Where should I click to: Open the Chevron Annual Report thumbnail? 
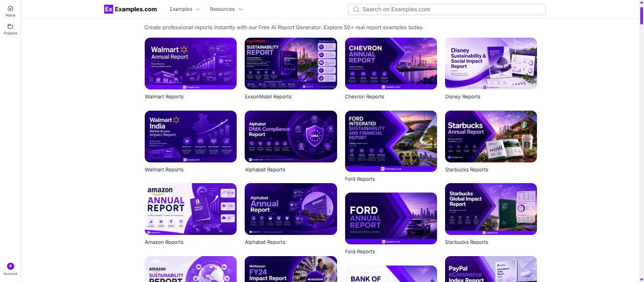click(391, 64)
